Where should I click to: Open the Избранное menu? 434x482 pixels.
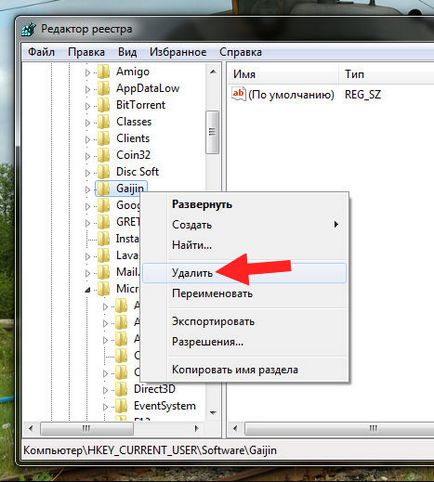tap(178, 52)
